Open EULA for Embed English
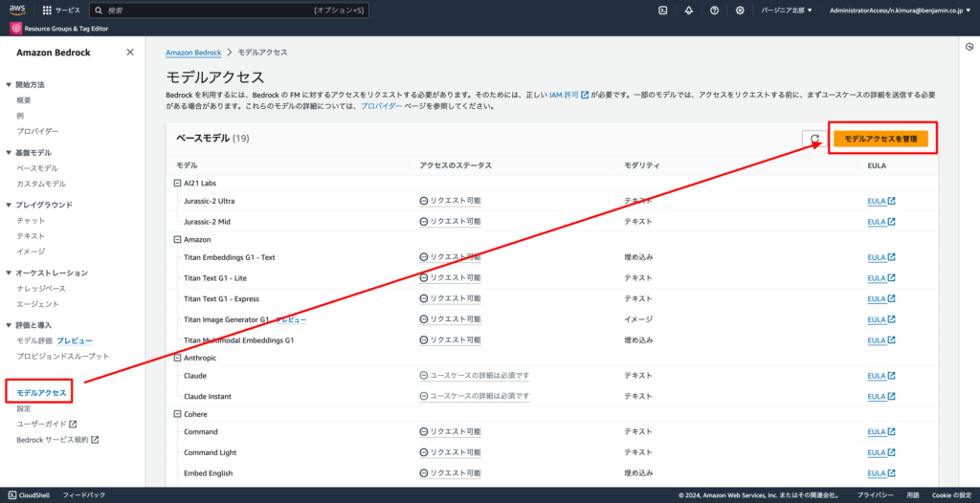980x503 pixels. click(x=881, y=473)
